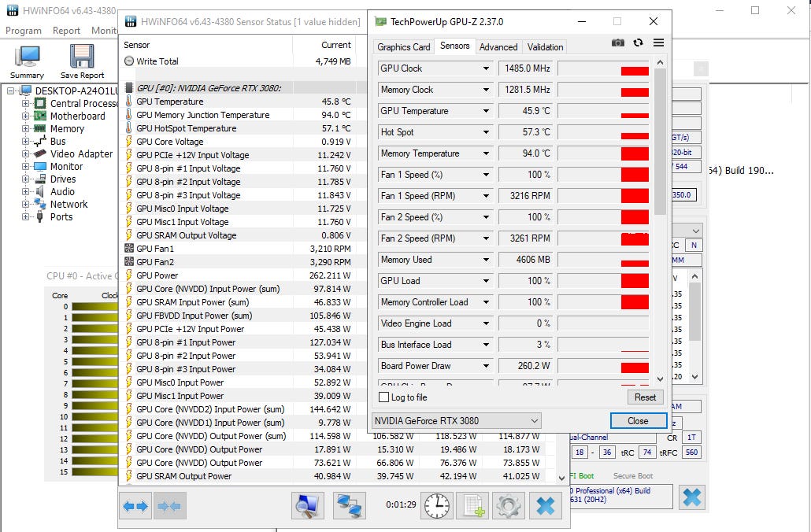This screenshot has height=532, width=811.
Task: Click the Network tree icon
Action: pyautogui.click(x=40, y=204)
